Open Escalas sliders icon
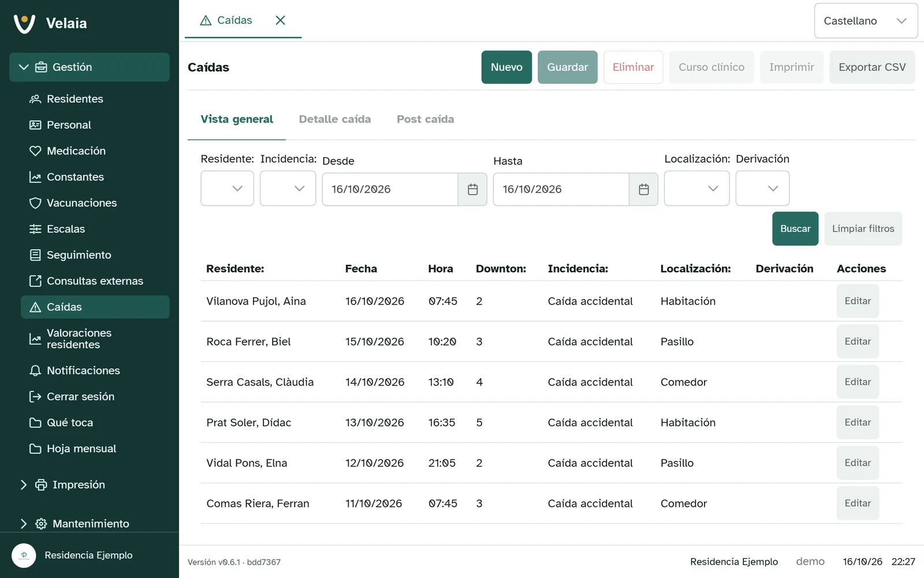The height and width of the screenshot is (578, 924). click(35, 229)
